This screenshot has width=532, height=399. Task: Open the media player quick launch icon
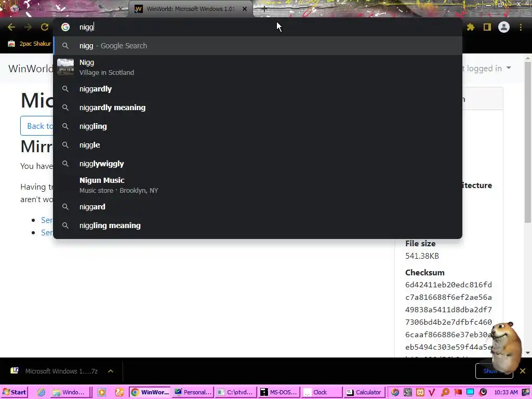click(101, 392)
